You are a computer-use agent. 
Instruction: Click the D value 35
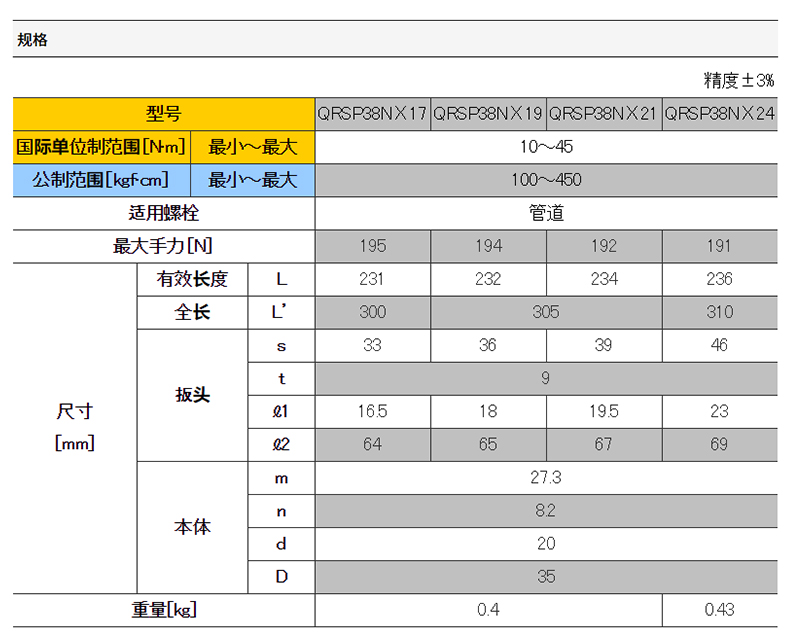[546, 576]
